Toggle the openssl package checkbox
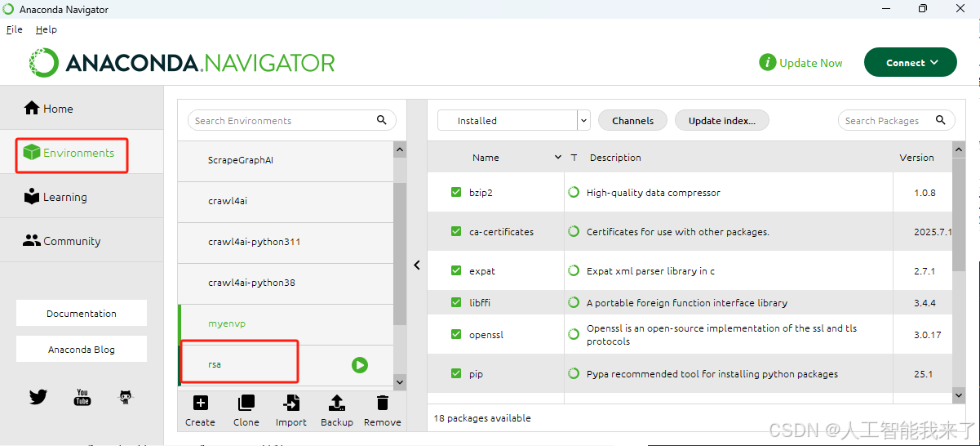The image size is (980, 446). pos(456,335)
